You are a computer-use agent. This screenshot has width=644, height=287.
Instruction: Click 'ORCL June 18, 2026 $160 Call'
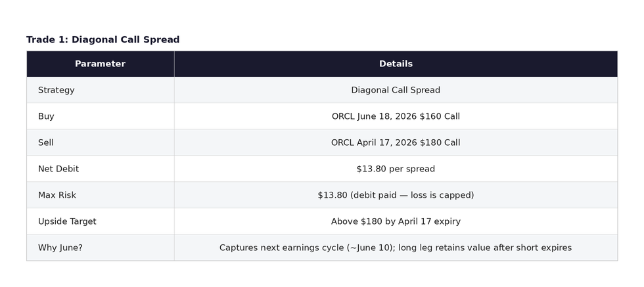click(x=396, y=116)
